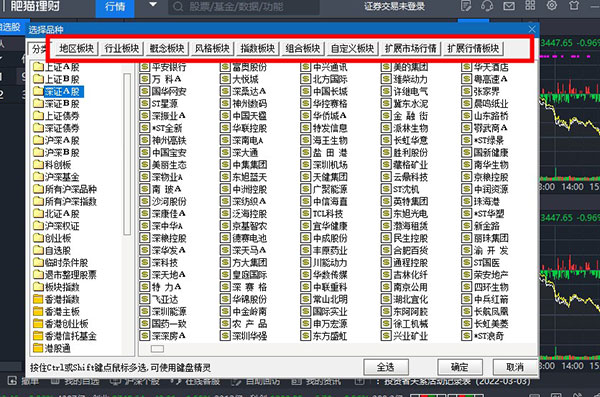Viewport: 600px width, 397px height.
Task: Click the 取消 button
Action: 515,367
